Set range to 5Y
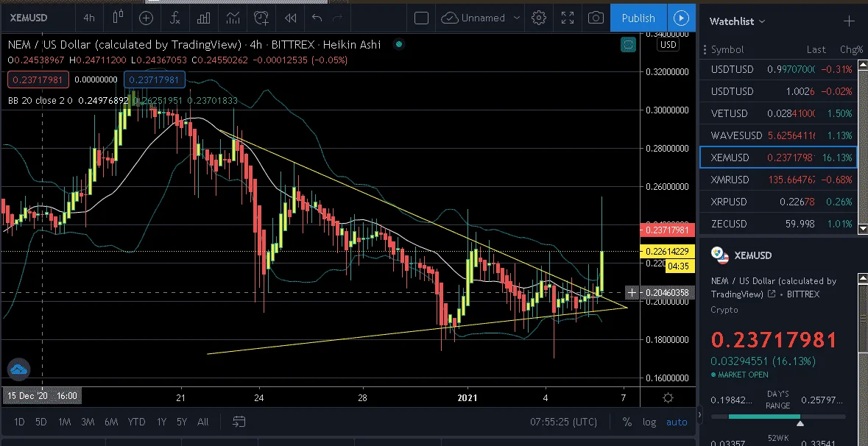The height and width of the screenshot is (446, 868). tap(182, 422)
